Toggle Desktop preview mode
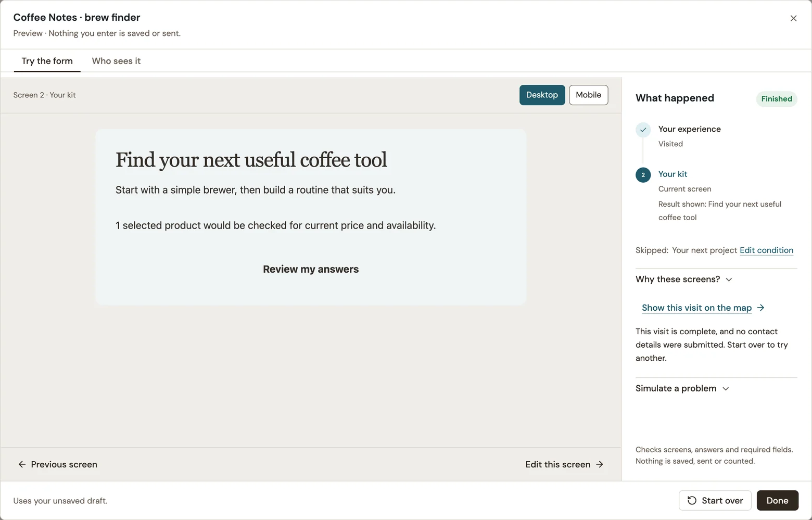This screenshot has width=812, height=520. click(542, 95)
